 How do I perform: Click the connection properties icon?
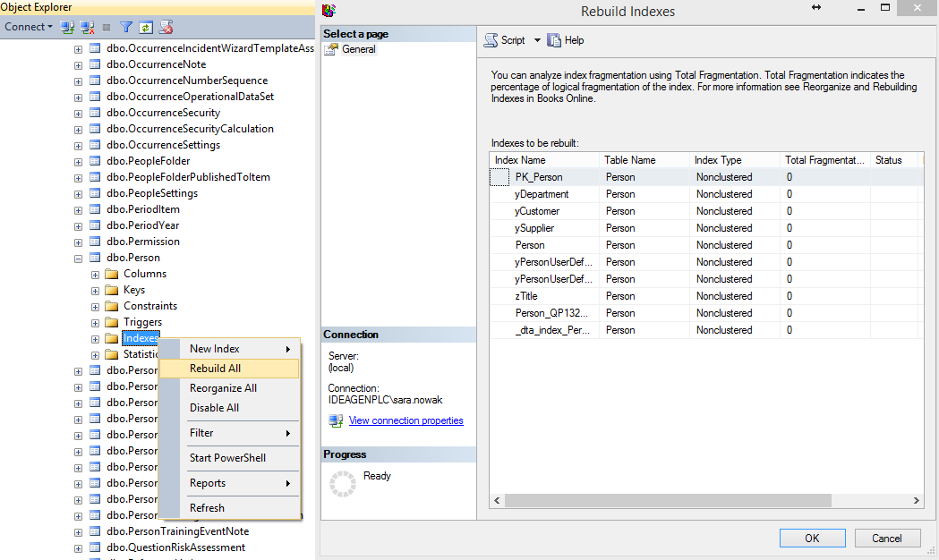tap(336, 420)
